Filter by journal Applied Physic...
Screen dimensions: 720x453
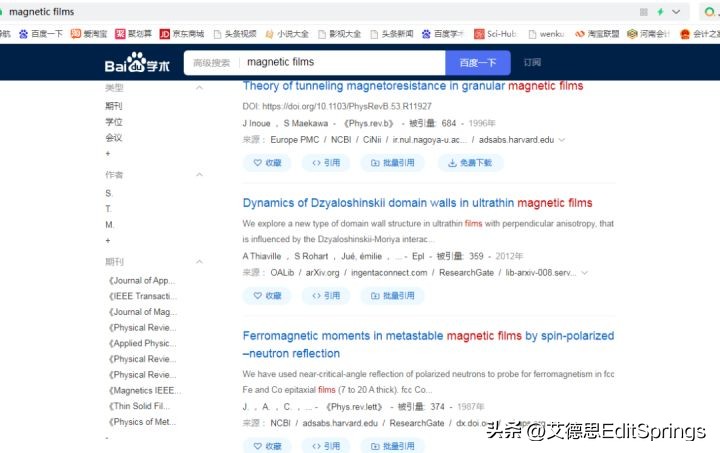coord(142,343)
